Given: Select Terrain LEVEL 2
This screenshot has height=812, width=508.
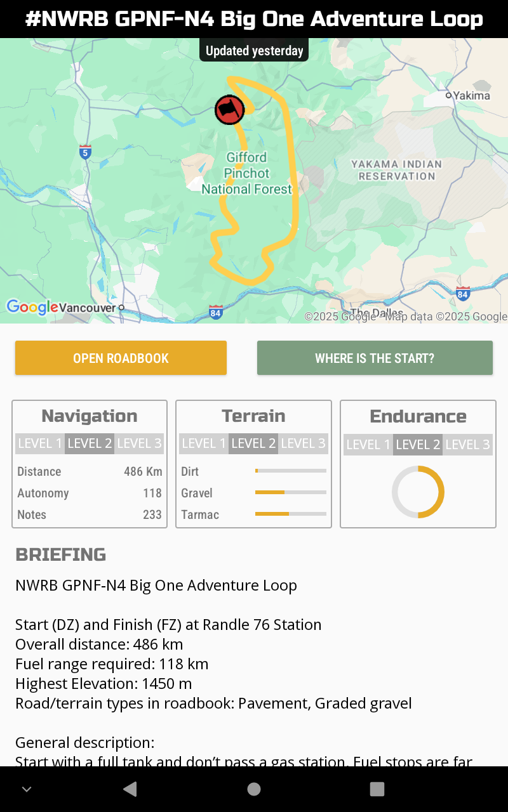Looking at the screenshot, I should click(253, 443).
